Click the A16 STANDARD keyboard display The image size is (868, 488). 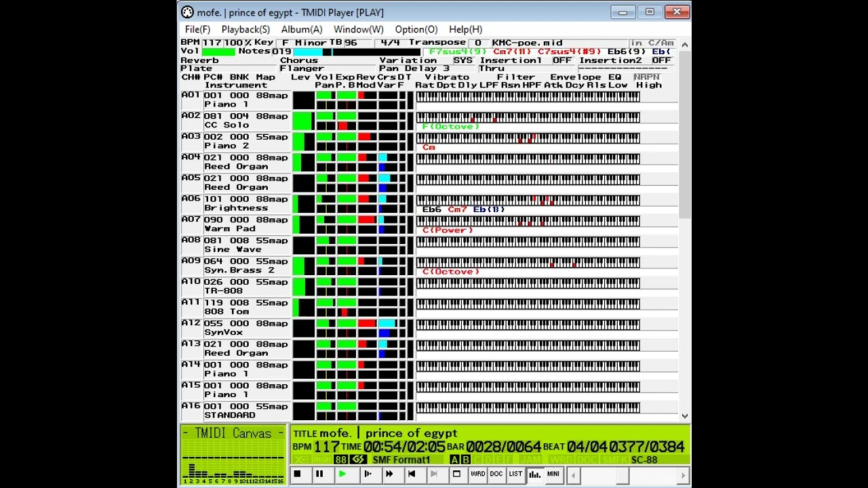tap(528, 408)
